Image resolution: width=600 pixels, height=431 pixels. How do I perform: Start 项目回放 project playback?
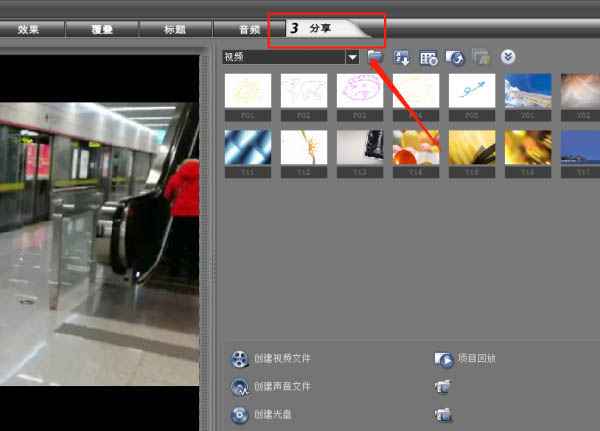(x=465, y=359)
